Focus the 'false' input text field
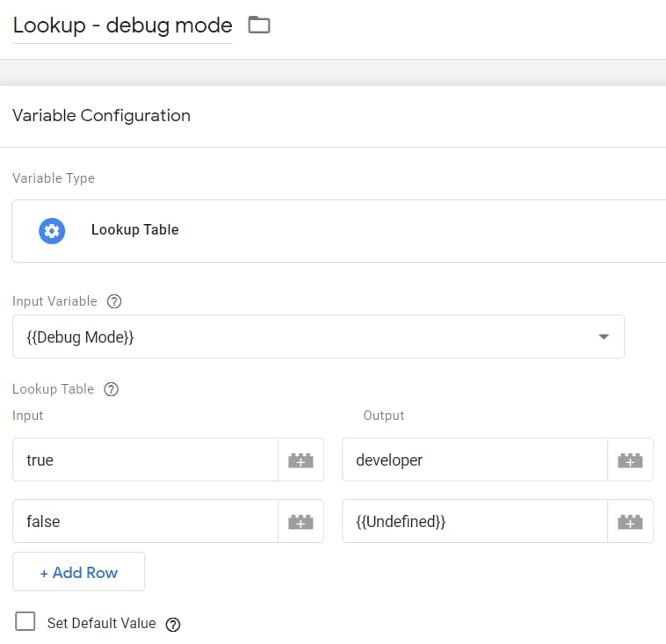Image resolution: width=666 pixels, height=644 pixels. click(145, 522)
